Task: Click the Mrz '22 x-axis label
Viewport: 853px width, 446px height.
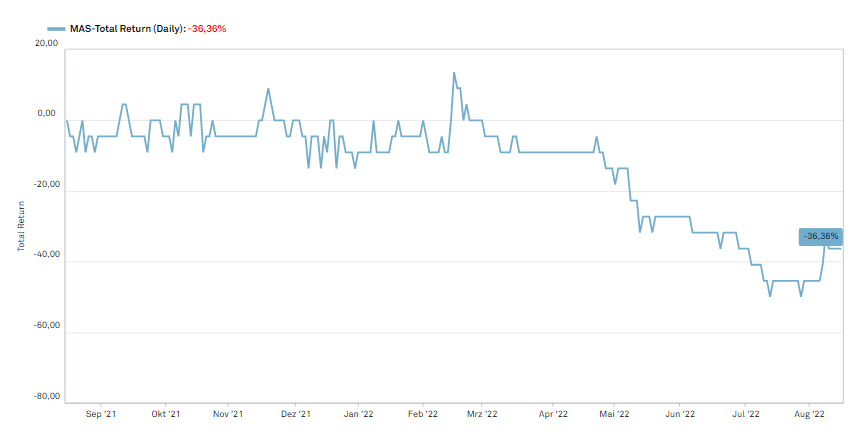Action: [x=482, y=414]
